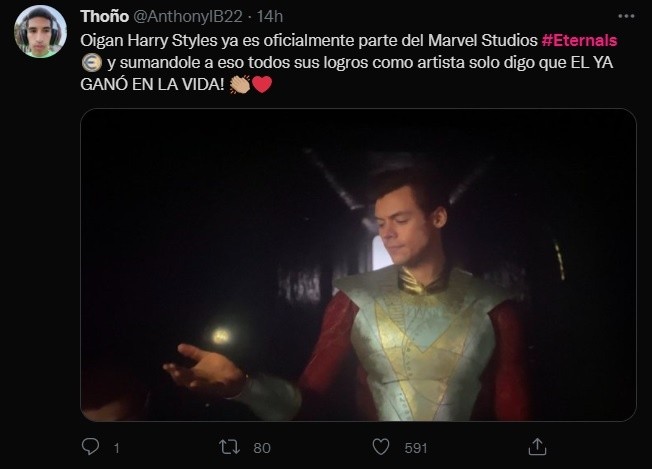
Task: Click the "GANÓ EN LA VIDA!" text line
Action: point(153,84)
